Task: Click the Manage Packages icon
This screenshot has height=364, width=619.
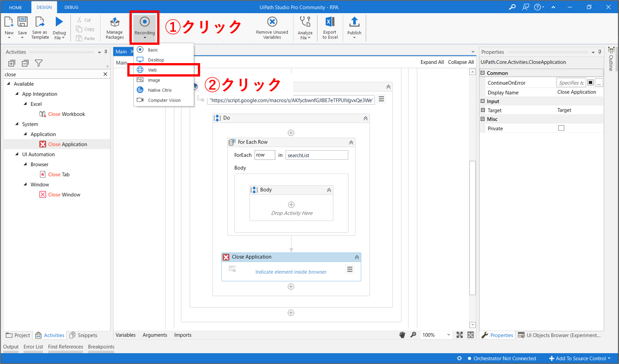Action: tap(115, 23)
